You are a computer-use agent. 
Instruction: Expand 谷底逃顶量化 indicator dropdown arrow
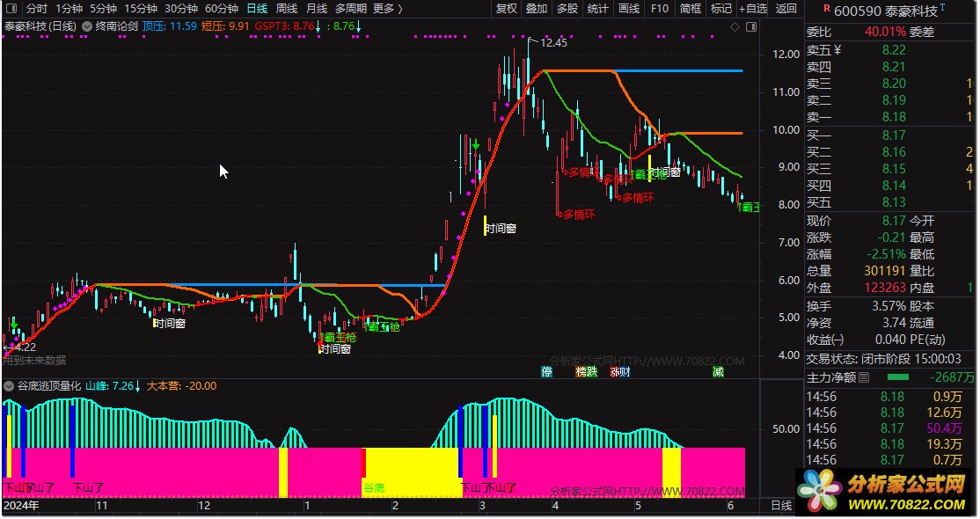9,386
